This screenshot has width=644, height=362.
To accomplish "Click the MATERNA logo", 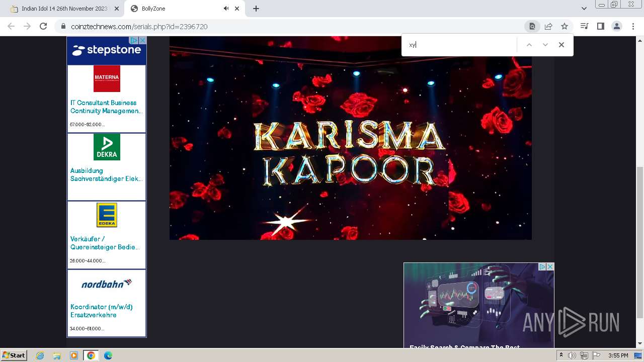I will (107, 78).
